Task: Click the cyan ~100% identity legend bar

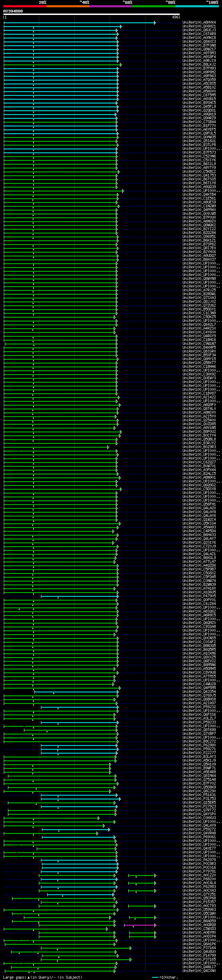Action: pos(197,6)
